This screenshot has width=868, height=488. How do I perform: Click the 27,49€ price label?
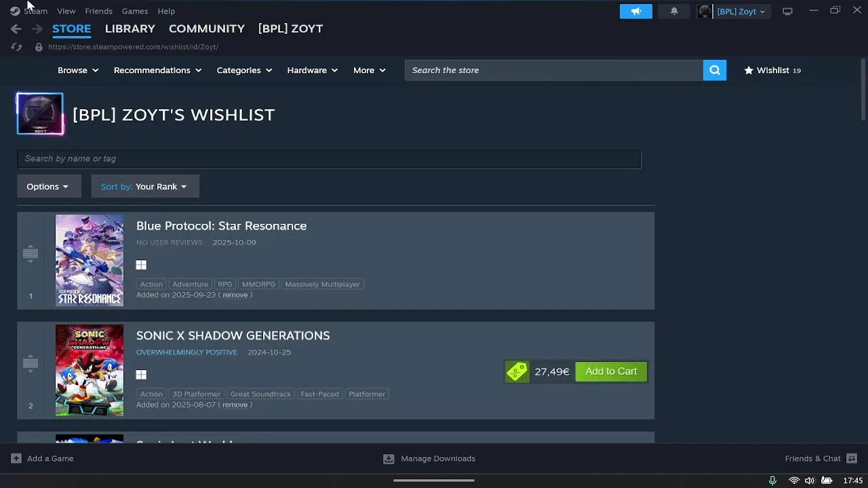point(551,371)
